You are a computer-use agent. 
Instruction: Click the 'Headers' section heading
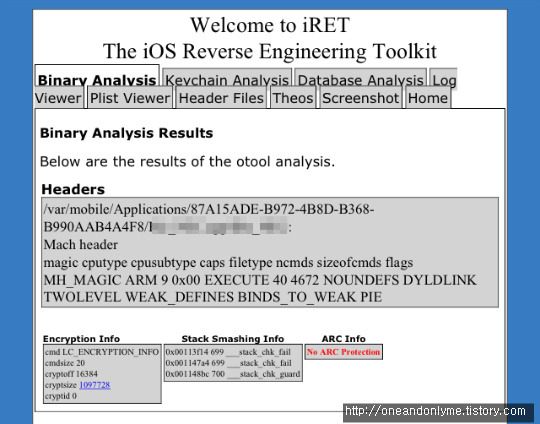click(73, 189)
